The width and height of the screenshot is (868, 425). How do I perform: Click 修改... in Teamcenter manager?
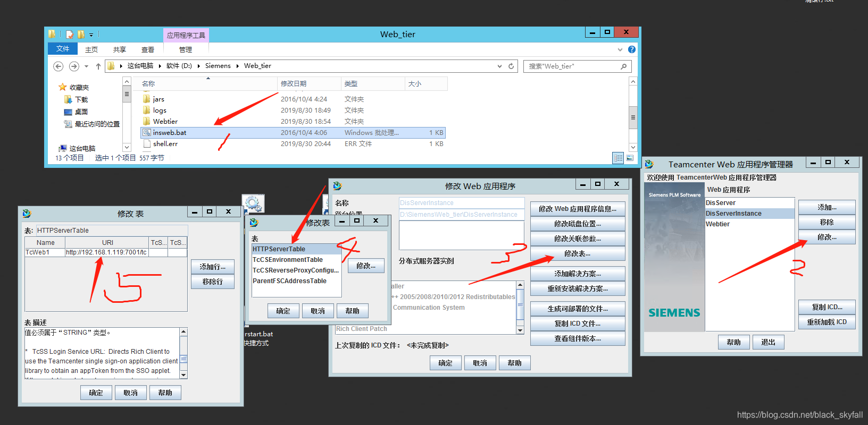827,237
